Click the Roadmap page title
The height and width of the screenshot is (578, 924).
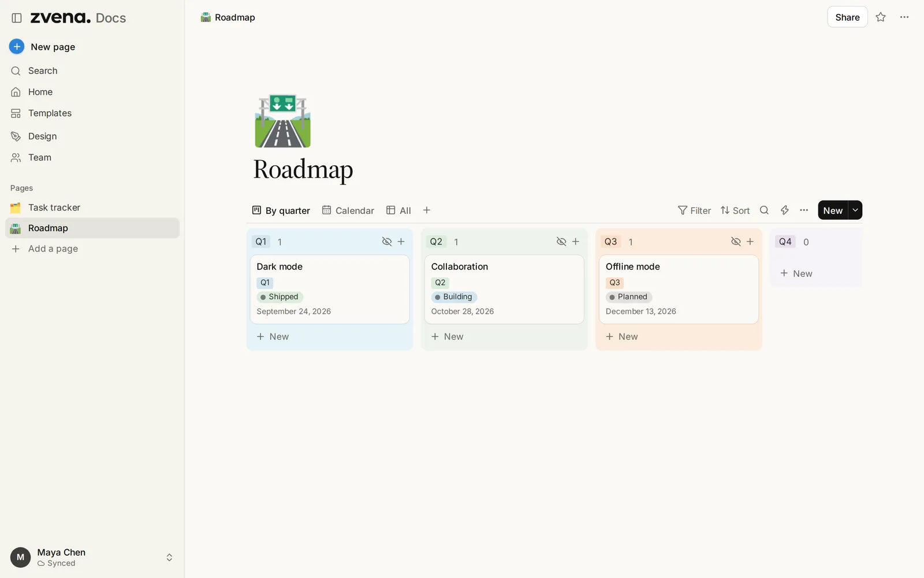303,169
